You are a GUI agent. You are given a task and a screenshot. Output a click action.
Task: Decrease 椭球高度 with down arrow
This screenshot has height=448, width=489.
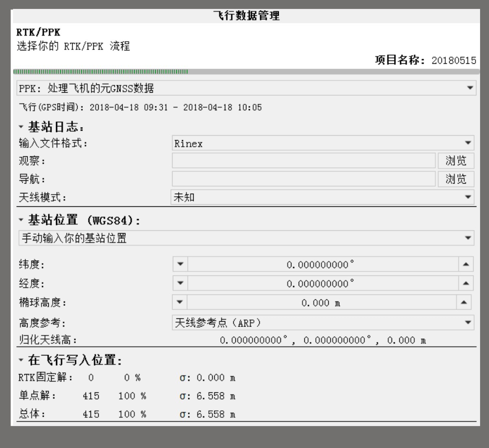[179, 303]
